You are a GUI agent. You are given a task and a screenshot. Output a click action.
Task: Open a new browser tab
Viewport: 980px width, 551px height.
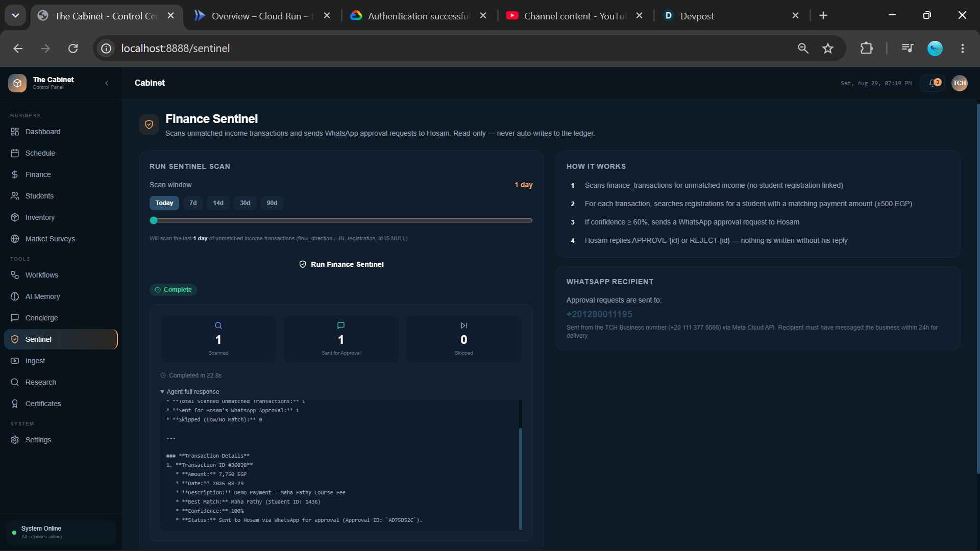(x=823, y=16)
